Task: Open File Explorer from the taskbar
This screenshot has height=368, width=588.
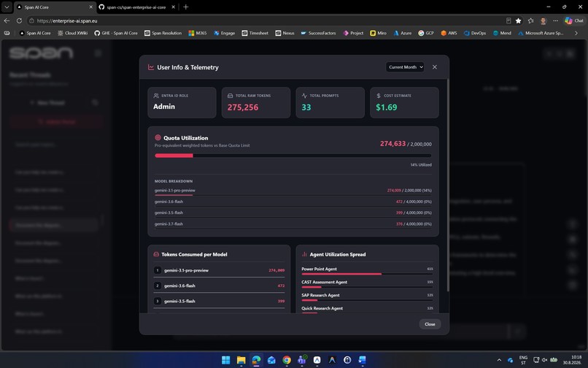Action: pyautogui.click(x=241, y=360)
